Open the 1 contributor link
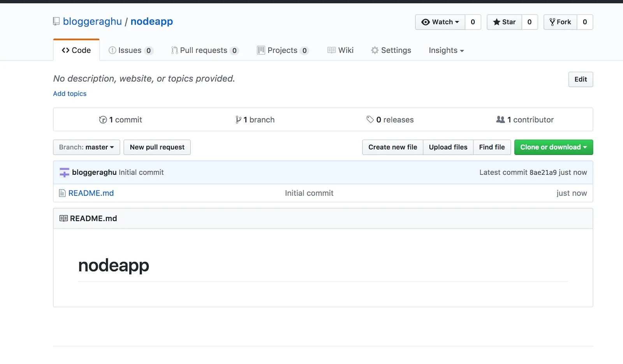623x364 pixels. click(x=525, y=120)
